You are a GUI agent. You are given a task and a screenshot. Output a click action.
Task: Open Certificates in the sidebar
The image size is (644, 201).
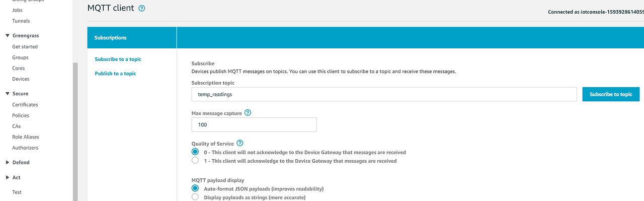click(25, 105)
